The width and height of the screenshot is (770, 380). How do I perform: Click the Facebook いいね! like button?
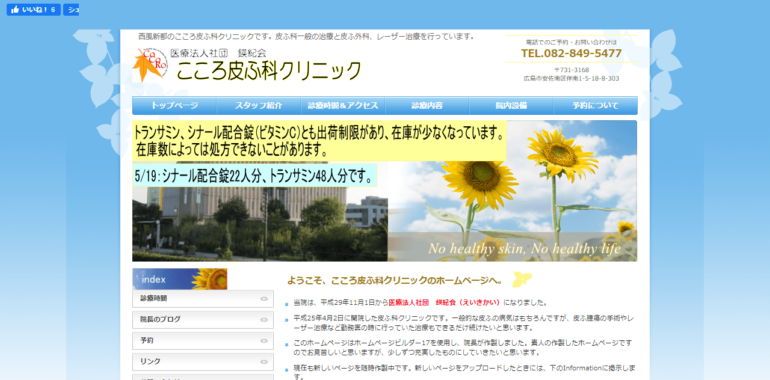tap(33, 10)
